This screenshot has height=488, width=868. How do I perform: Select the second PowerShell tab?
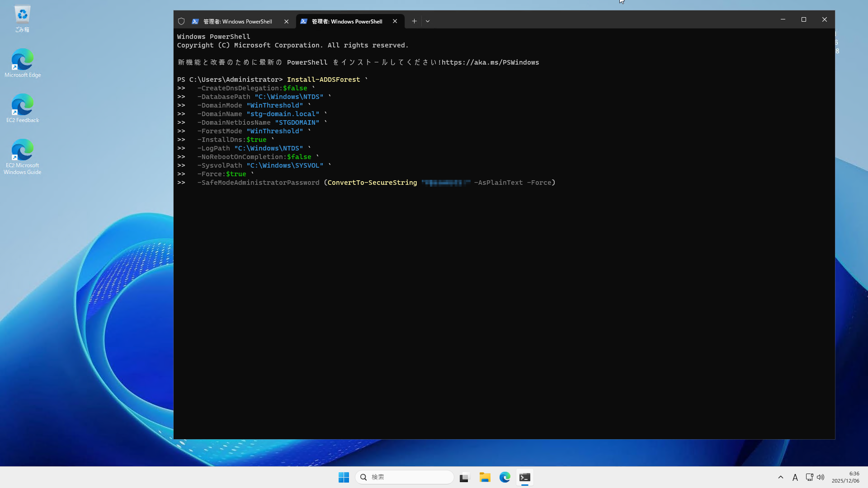346,21
